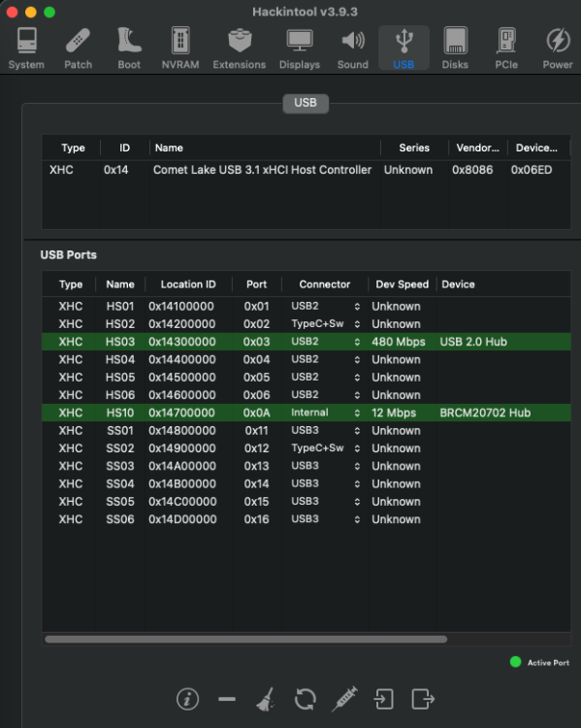Viewport: 581px width, 728px height.
Task: Click Location ID 0x14D00000
Action: click(182, 519)
